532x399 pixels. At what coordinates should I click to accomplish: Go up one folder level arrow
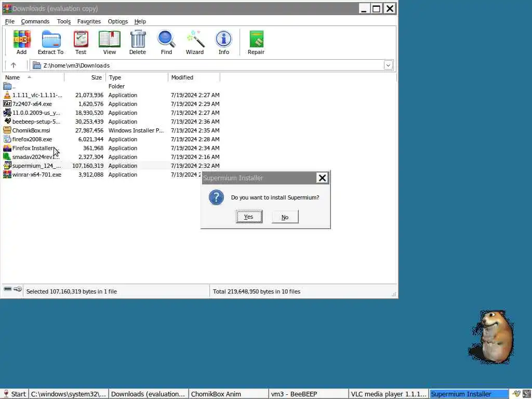pos(13,65)
